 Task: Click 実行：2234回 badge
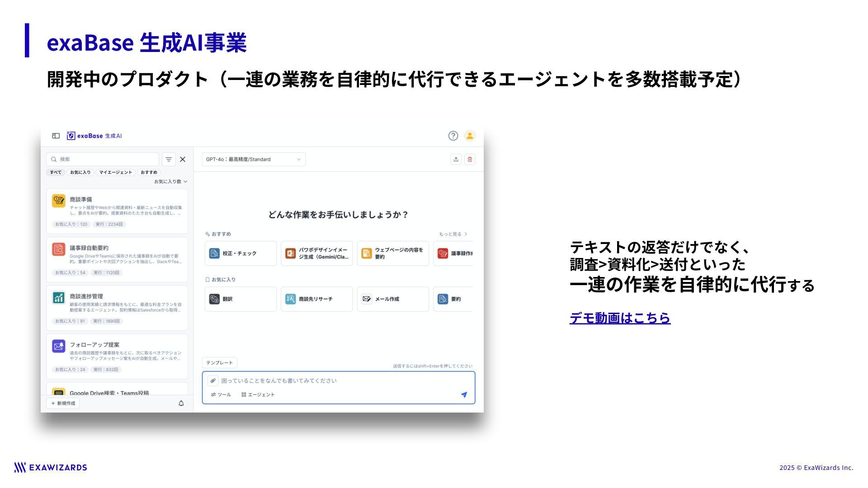109,224
